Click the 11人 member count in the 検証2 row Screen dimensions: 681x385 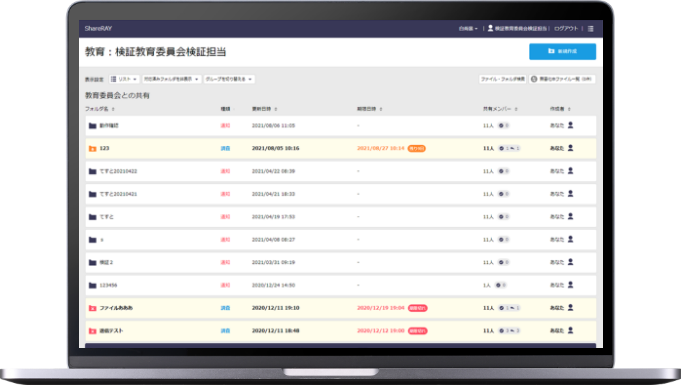488,262
